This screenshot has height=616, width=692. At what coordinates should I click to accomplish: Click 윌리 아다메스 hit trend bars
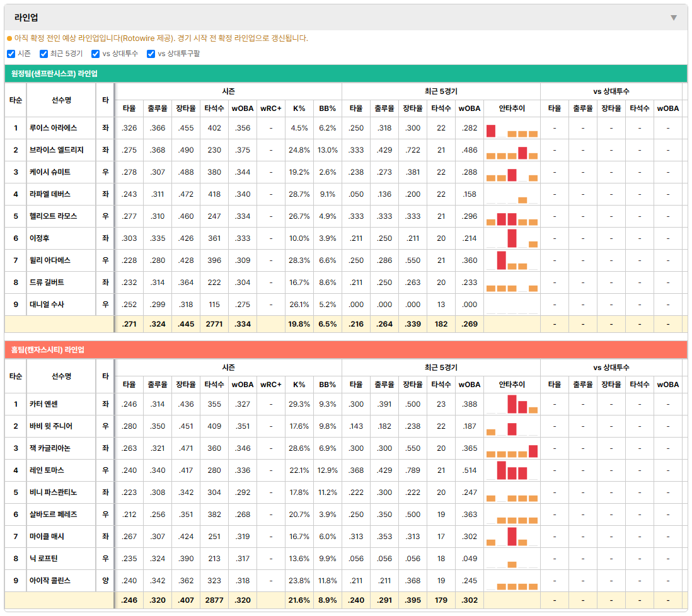[x=512, y=260]
